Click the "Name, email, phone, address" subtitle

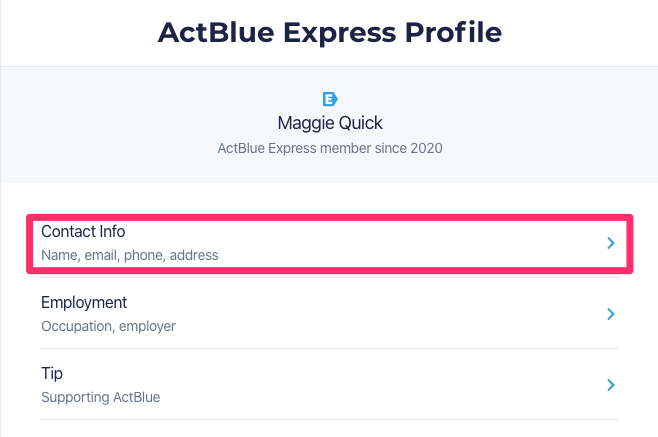(x=129, y=255)
